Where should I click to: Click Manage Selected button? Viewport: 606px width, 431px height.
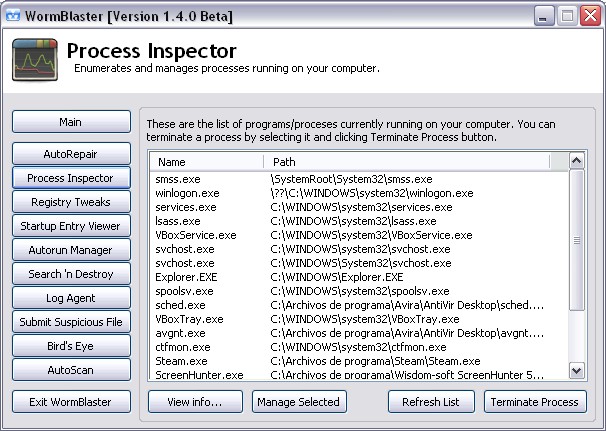(x=299, y=402)
